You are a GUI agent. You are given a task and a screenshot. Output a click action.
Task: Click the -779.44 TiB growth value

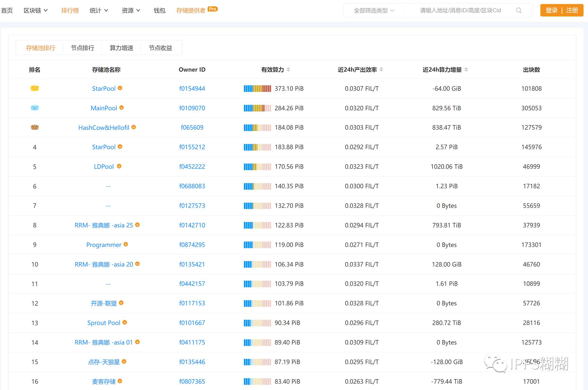click(446, 381)
